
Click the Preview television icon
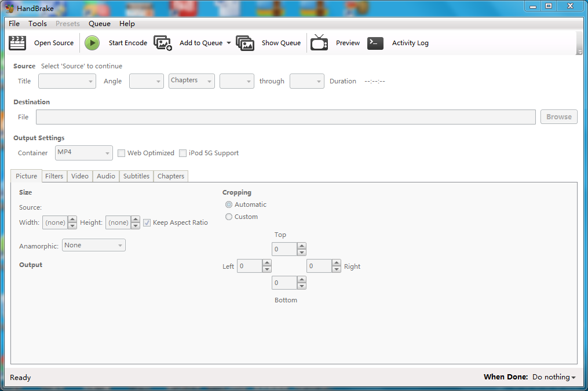click(319, 42)
